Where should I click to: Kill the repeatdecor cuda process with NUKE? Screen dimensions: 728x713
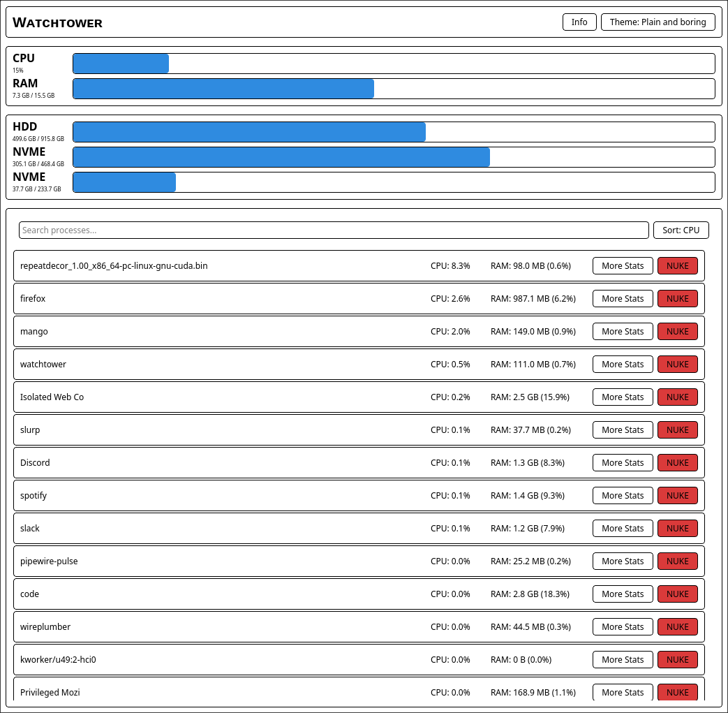[677, 266]
